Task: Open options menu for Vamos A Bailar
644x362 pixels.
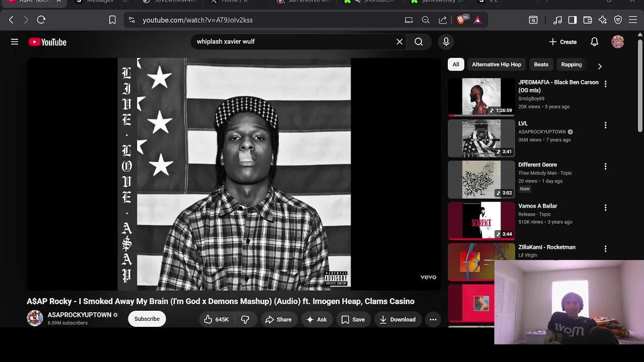Action: pyautogui.click(x=605, y=207)
